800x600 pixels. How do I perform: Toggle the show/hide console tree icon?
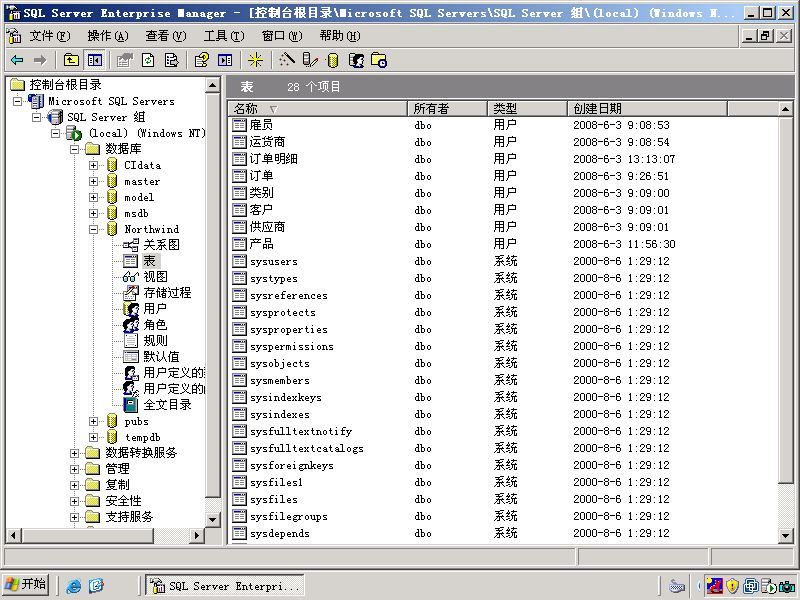tap(94, 60)
